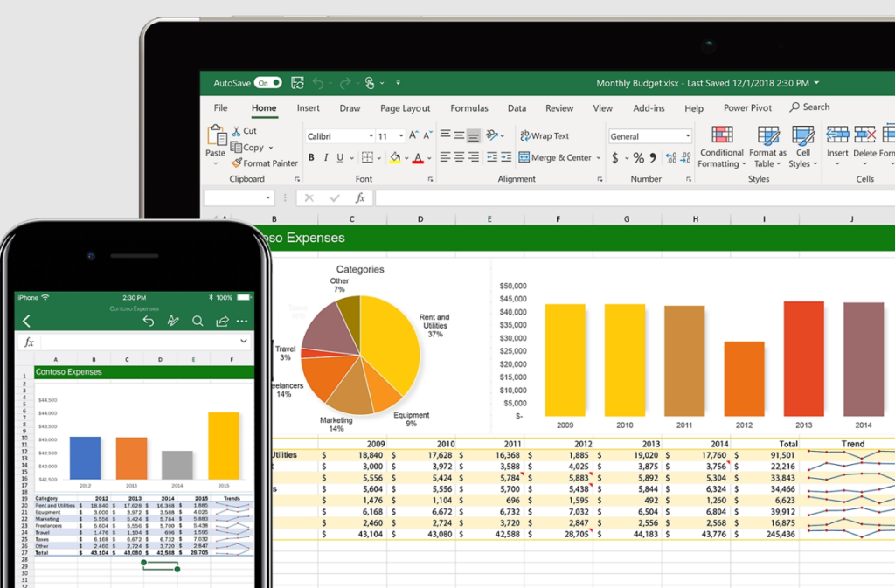Apply Format as Table
Viewport: 895px width, 588px height.
(767, 147)
